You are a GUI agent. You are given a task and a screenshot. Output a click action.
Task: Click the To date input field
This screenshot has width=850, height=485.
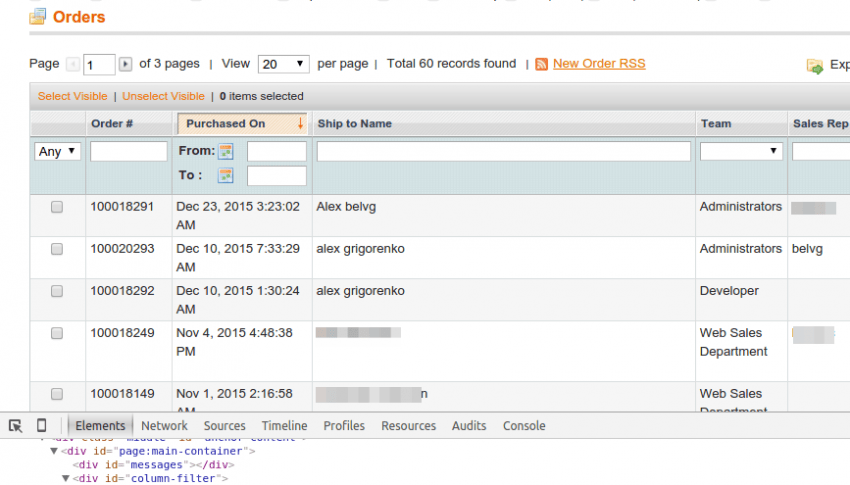click(x=276, y=176)
